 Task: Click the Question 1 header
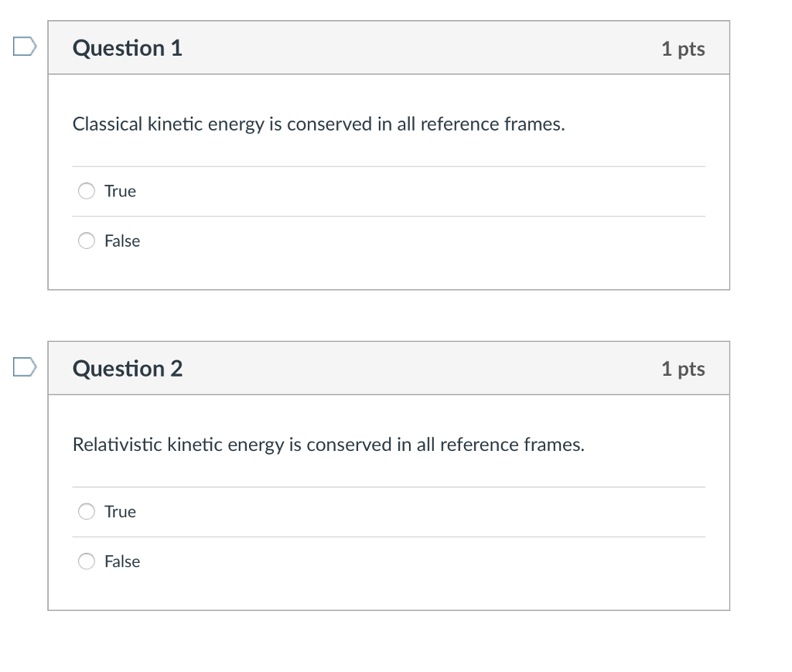[127, 48]
